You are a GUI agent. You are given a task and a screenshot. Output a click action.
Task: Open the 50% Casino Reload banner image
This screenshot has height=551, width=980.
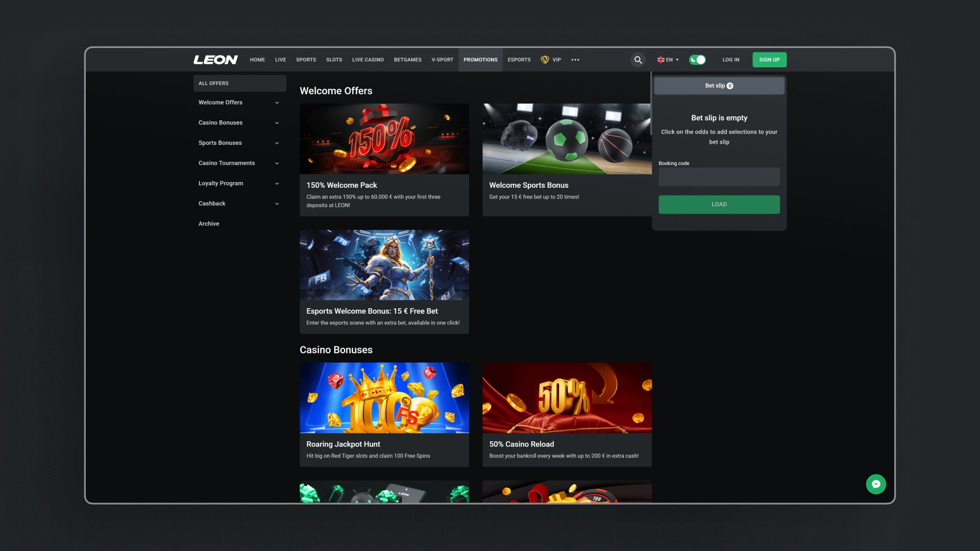(567, 398)
